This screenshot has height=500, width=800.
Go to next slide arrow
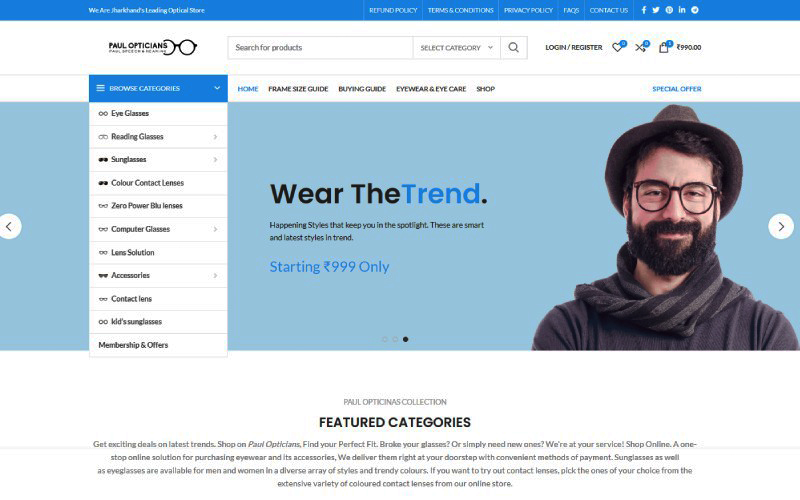pyautogui.click(x=781, y=227)
